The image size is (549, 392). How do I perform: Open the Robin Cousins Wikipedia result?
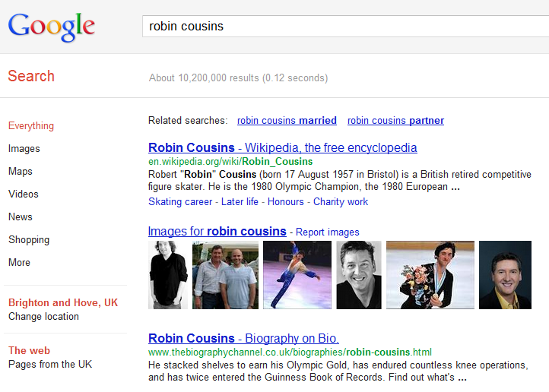coord(282,147)
